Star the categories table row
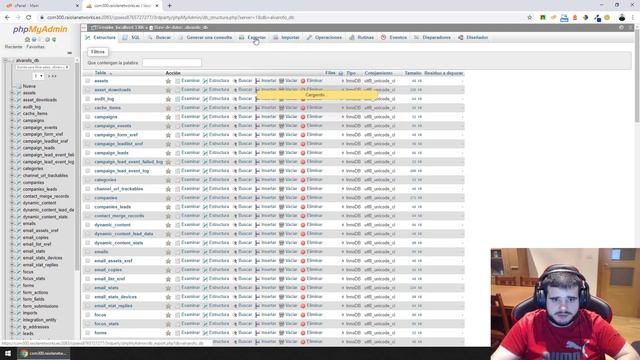Image resolution: width=640 pixels, height=360 pixels. [168, 180]
